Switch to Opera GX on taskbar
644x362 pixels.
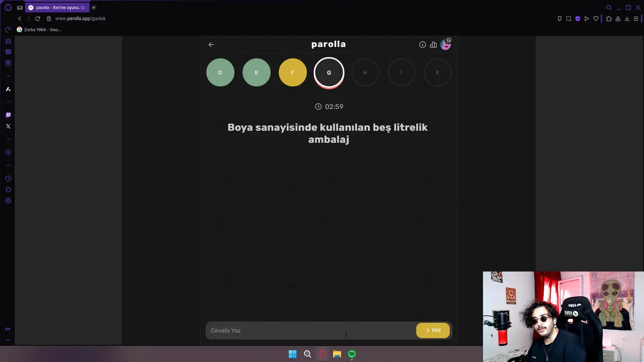point(323,354)
